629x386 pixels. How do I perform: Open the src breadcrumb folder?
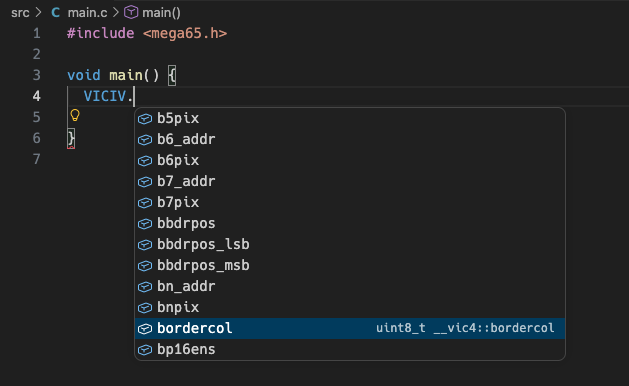tap(20, 13)
